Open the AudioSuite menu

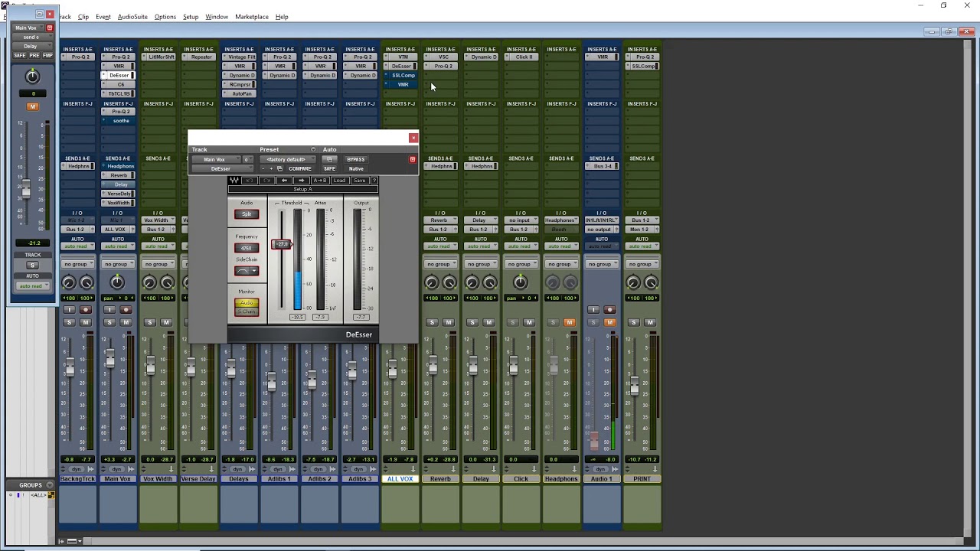pyautogui.click(x=132, y=17)
